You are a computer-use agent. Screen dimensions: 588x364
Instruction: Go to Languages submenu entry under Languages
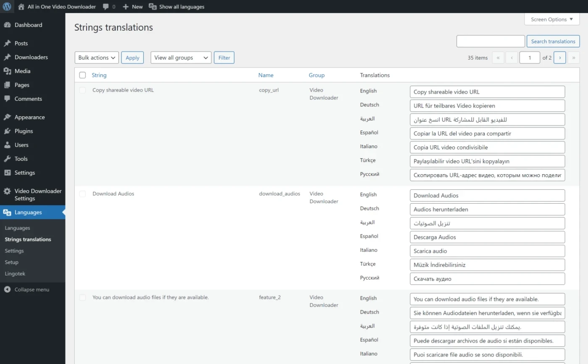[18, 228]
